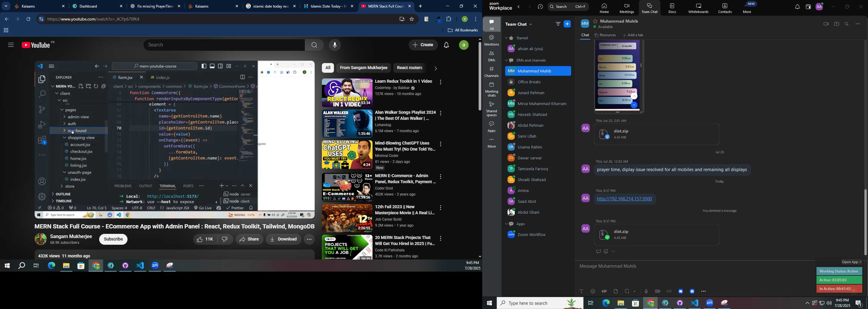The height and width of the screenshot is (309, 868).
Task: Open Resources tab in Zoom chat
Action: 605,35
